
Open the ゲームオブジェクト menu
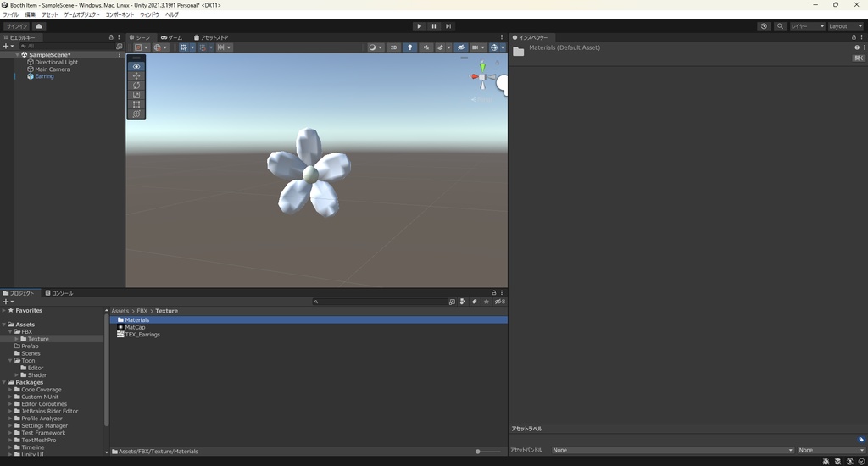[x=82, y=15]
